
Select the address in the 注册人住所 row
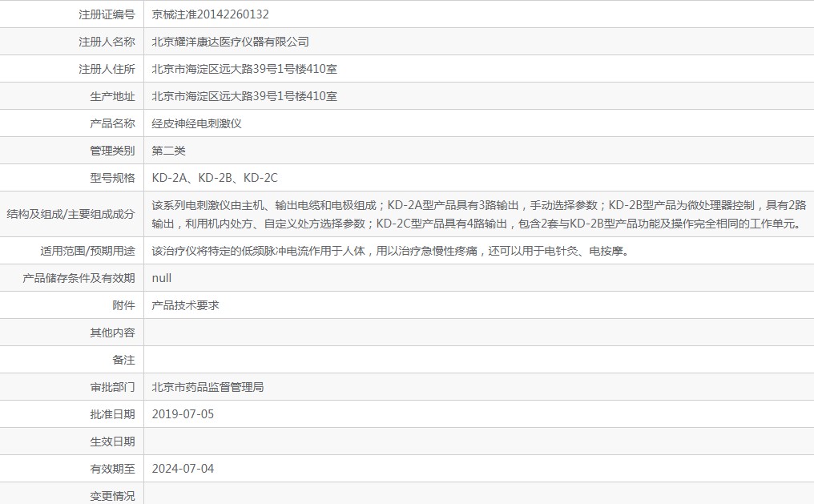coord(244,69)
